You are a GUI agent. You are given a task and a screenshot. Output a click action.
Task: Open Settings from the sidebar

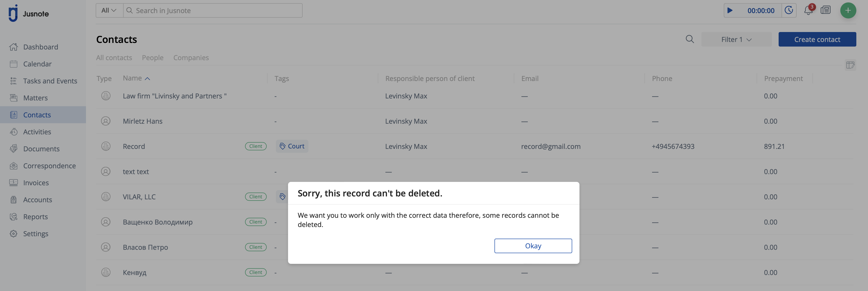click(35, 234)
